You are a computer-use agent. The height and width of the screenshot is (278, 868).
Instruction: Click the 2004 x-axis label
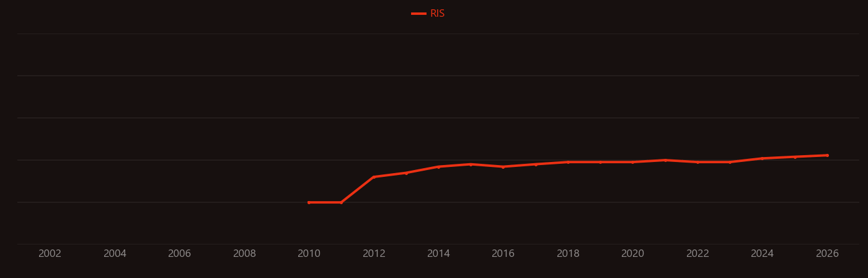click(x=115, y=254)
